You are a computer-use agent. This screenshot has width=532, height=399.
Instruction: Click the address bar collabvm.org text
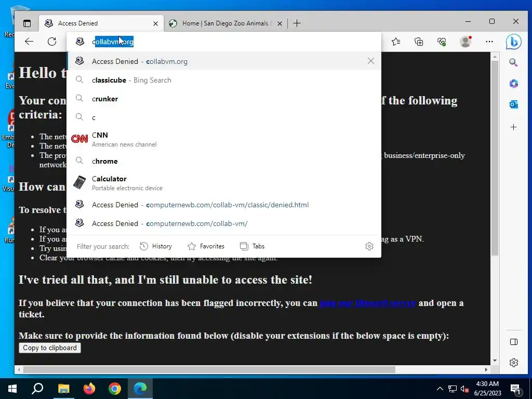point(113,42)
